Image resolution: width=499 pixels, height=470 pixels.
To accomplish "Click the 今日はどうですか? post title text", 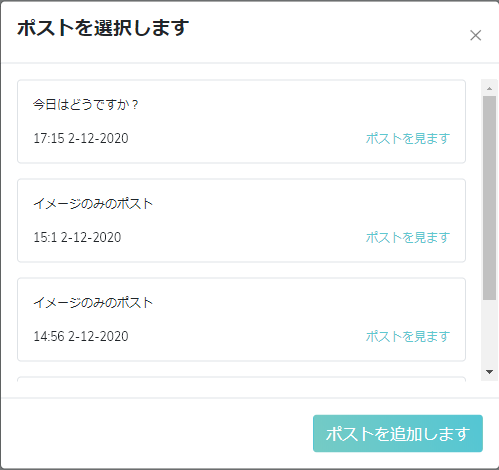I will [x=85, y=105].
